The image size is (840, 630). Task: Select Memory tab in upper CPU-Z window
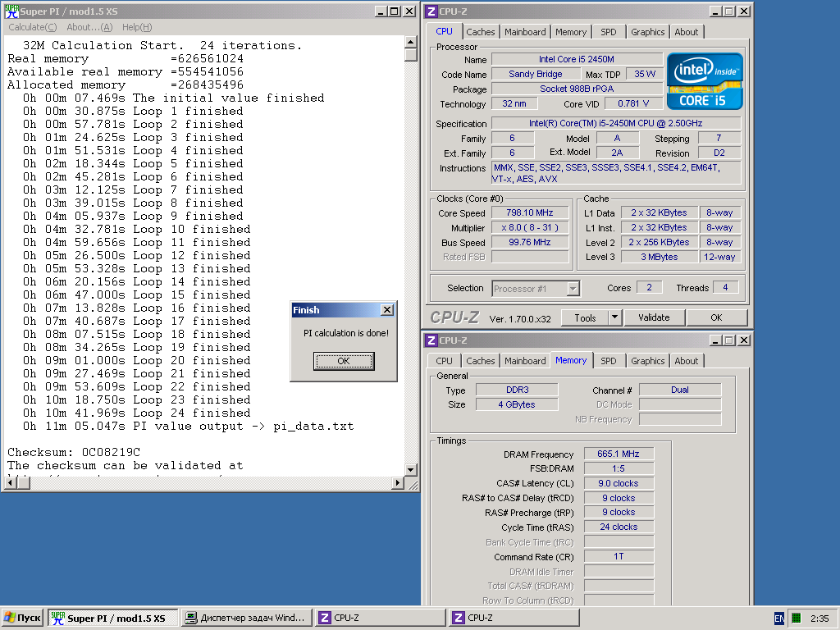571,32
